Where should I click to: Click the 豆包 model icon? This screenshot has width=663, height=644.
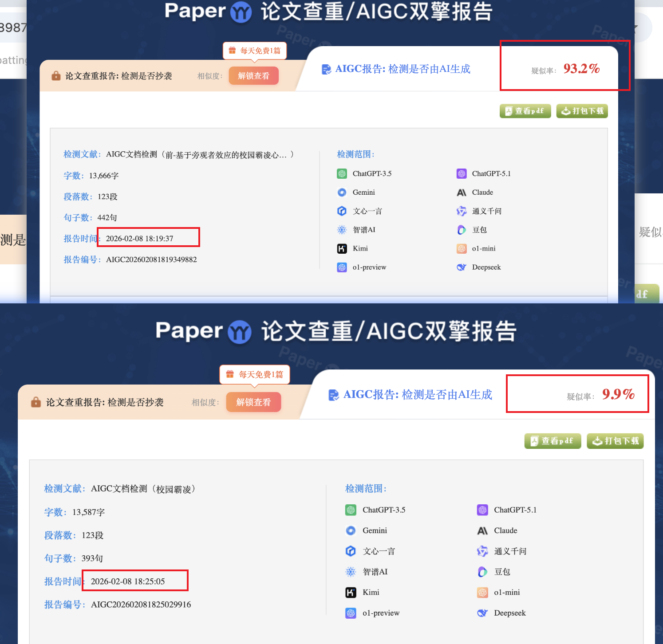[462, 230]
